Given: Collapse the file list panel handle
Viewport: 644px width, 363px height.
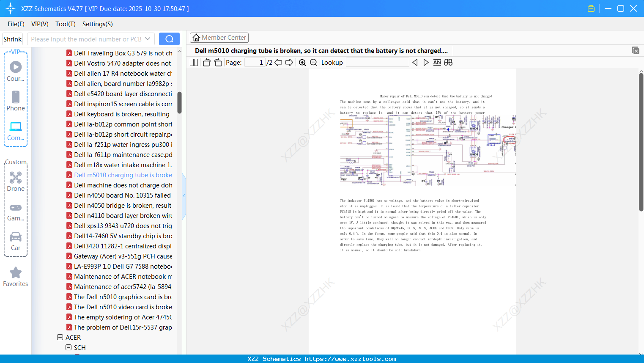Looking at the screenshot, I should pos(184,195).
